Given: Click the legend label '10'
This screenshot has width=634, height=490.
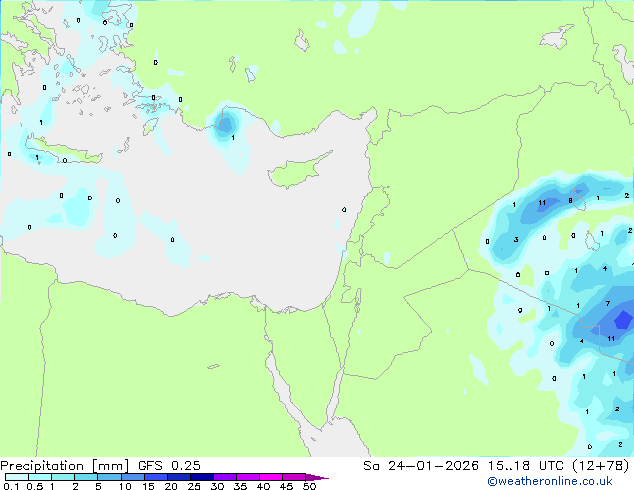Looking at the screenshot, I should [125, 486].
